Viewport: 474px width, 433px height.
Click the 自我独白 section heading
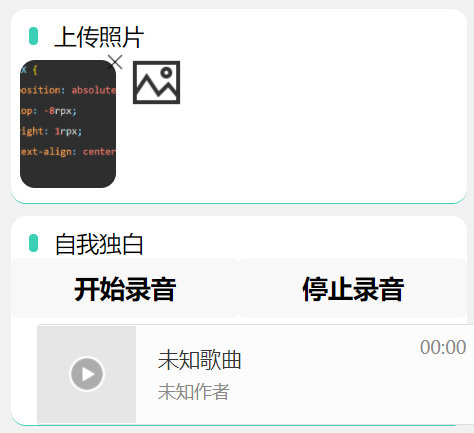pos(99,244)
